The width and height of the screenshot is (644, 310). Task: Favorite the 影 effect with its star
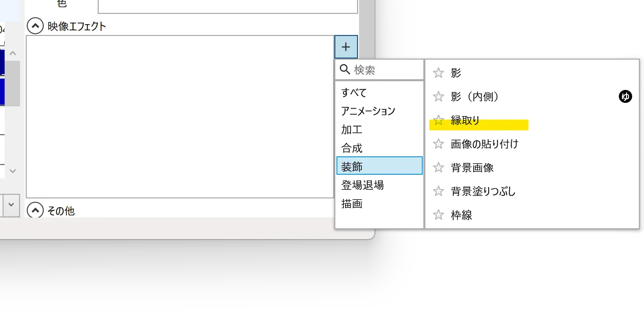[x=438, y=73]
